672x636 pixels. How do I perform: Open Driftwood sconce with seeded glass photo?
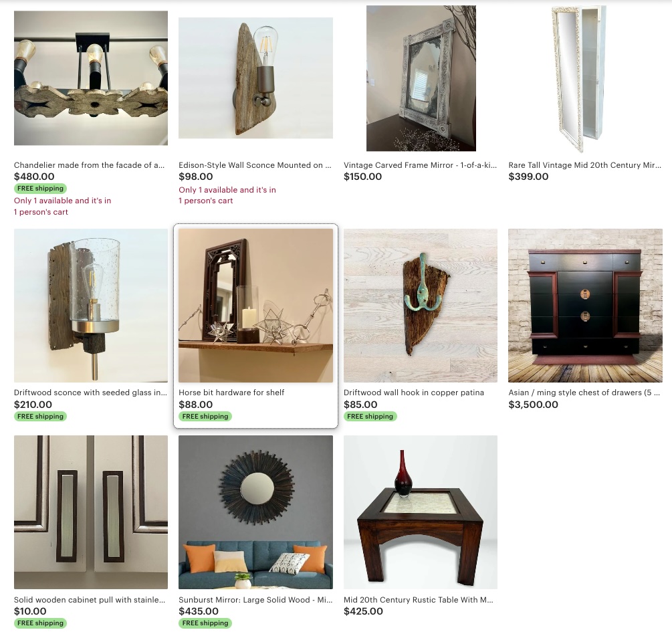click(91, 306)
